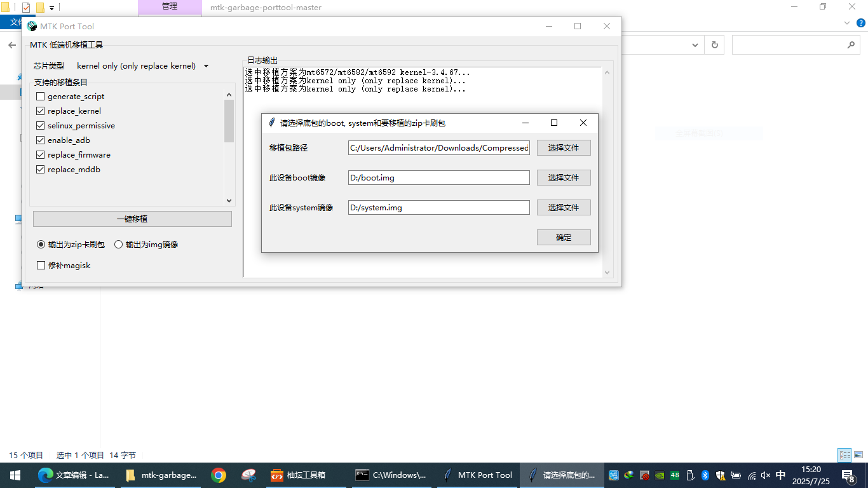
Task: Switch to the 柚坛工具箱 taskbar window
Action: (299, 475)
